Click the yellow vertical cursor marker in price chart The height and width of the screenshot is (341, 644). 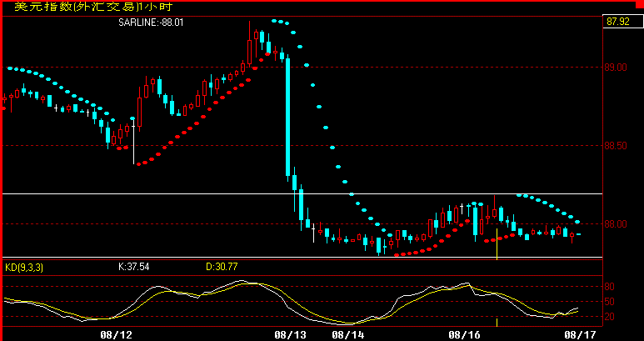pyautogui.click(x=497, y=244)
